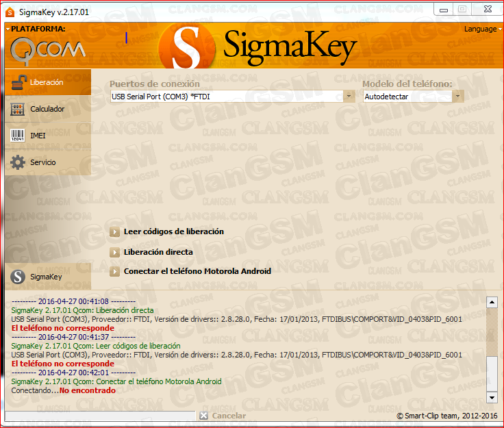Click the log scrollbar down arrow
This screenshot has width=504, height=428.
click(492, 397)
